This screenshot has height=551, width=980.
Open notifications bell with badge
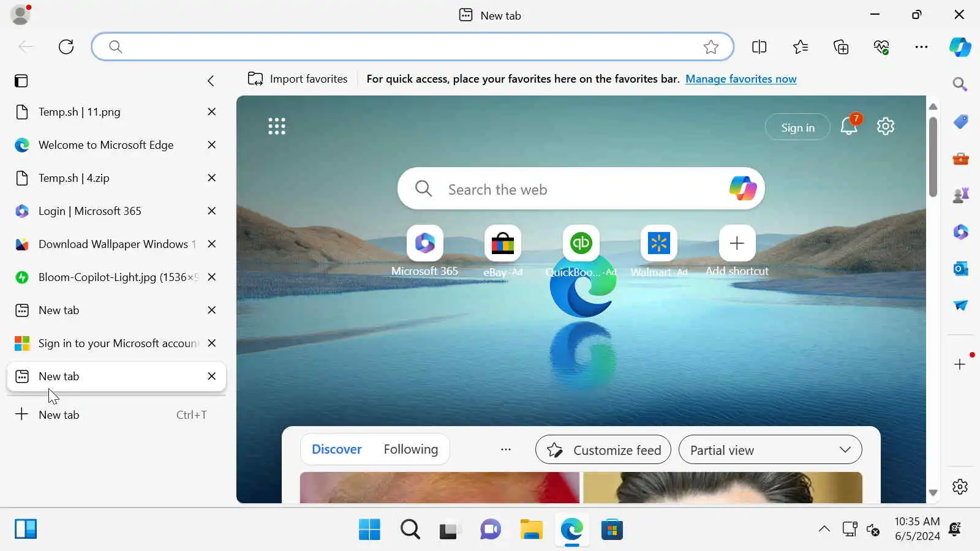point(850,125)
